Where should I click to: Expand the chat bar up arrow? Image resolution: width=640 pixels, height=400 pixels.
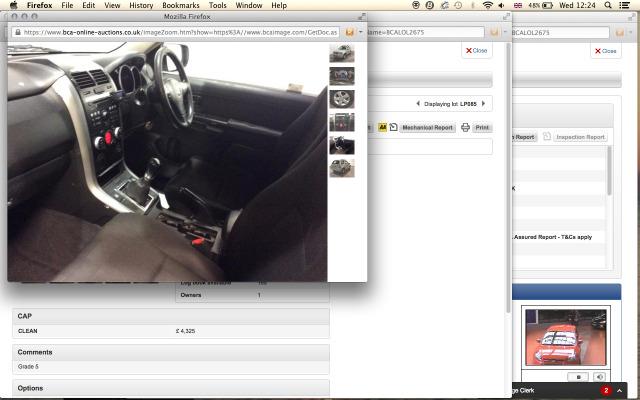[619, 391]
